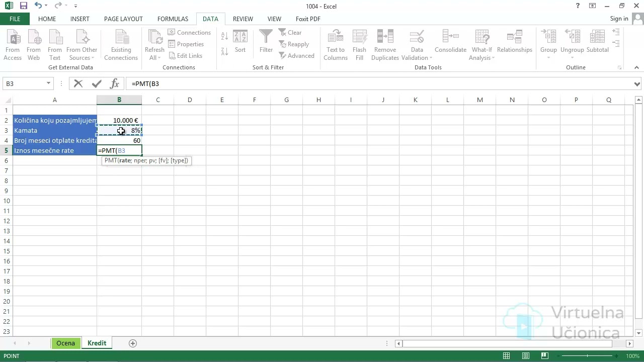Open the From Other Sources dropdown

click(x=82, y=45)
